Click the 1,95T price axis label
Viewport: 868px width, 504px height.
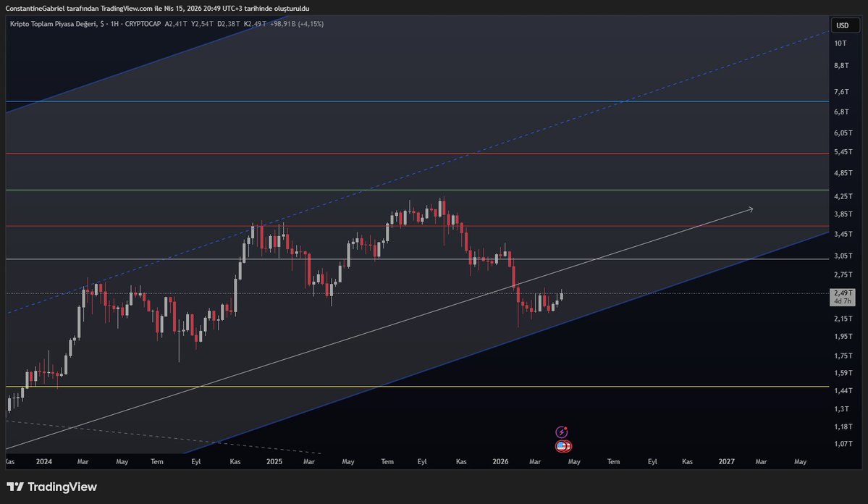click(843, 337)
